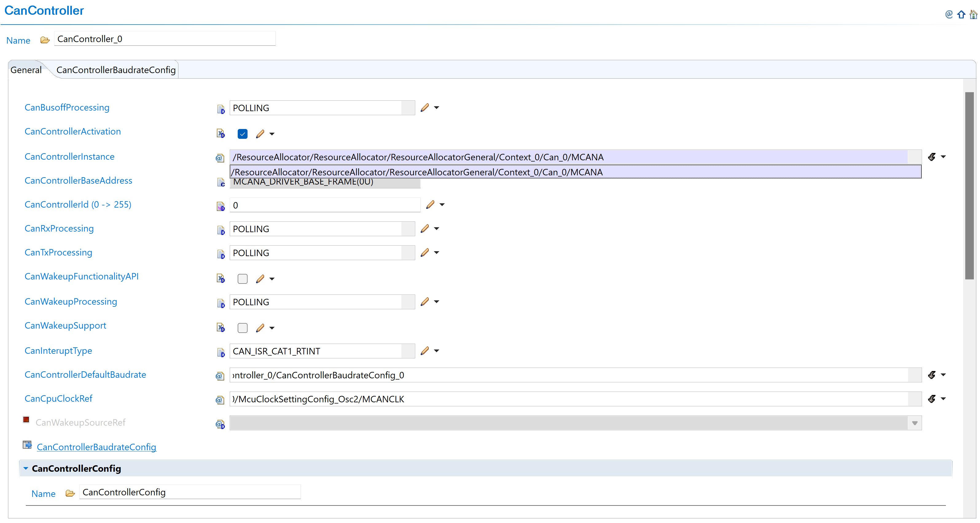Screen dimensions: 980x523
Task: Click pencil edit icon beside CanBusoffProcessing
Action: pos(424,108)
